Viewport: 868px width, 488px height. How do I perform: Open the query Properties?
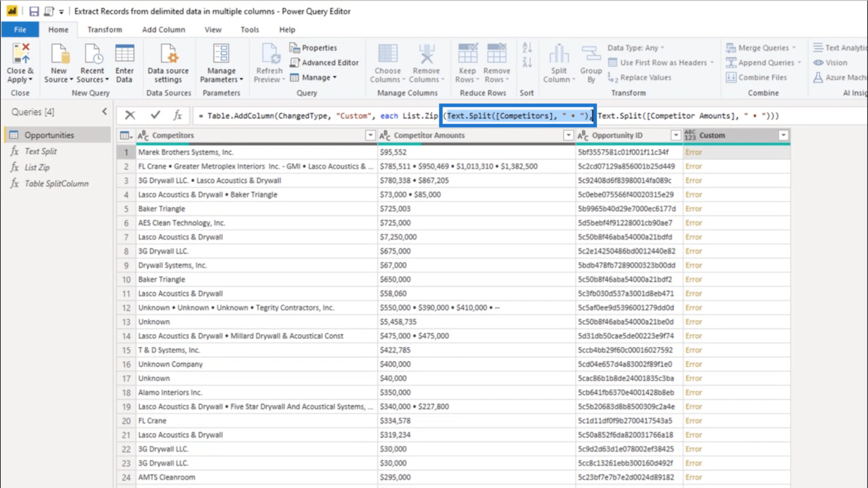tap(314, 48)
